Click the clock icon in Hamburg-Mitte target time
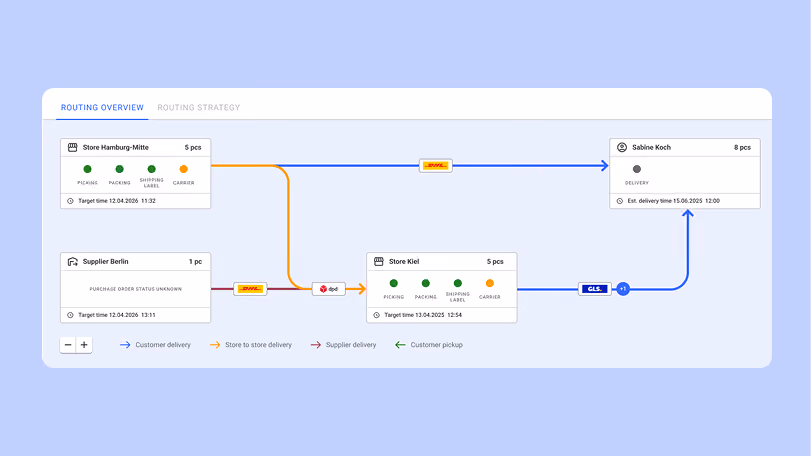Image resolution: width=811 pixels, height=456 pixels. click(70, 201)
